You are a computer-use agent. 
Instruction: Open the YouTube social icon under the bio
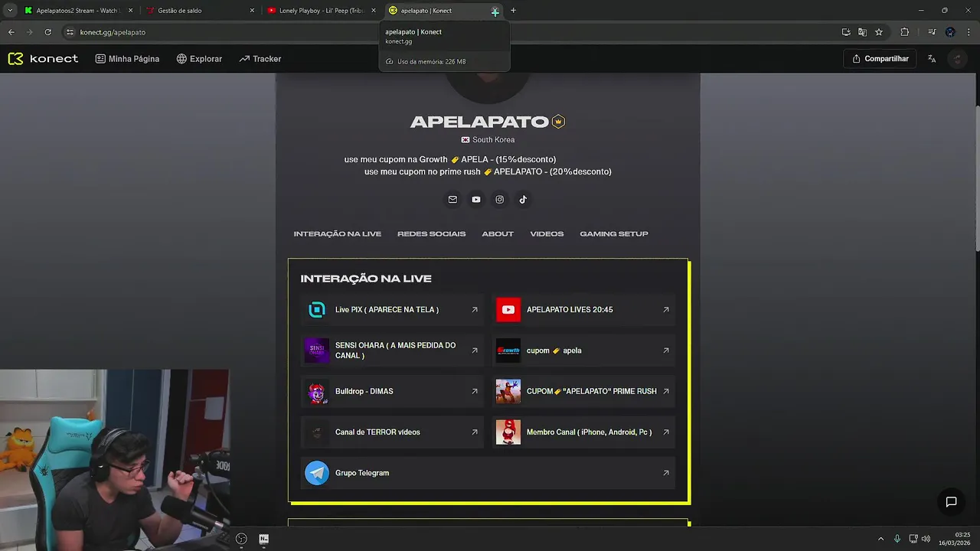click(476, 200)
